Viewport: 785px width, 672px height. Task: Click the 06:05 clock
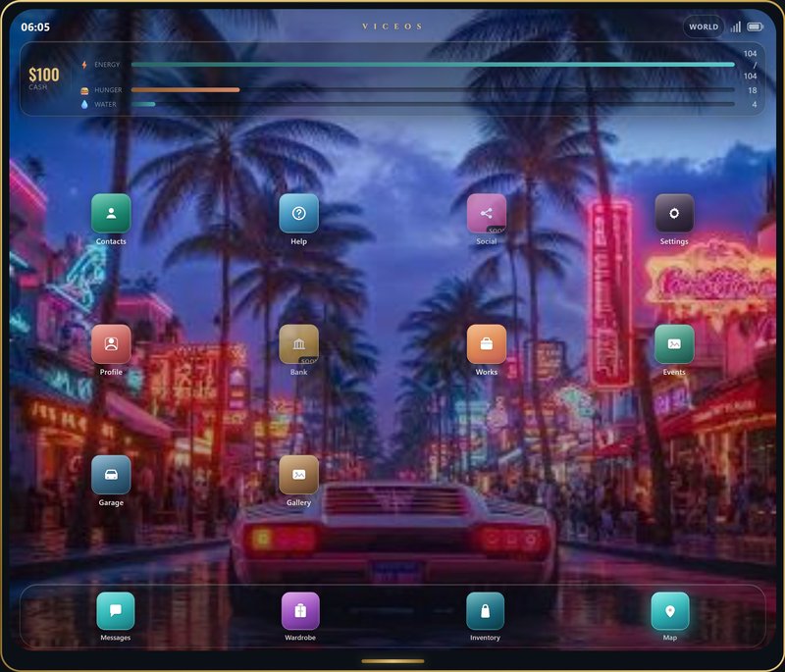point(35,27)
